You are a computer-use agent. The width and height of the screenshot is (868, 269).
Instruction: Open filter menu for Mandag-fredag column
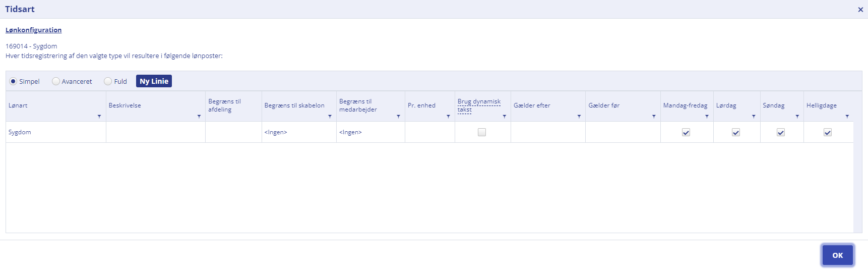point(707,117)
